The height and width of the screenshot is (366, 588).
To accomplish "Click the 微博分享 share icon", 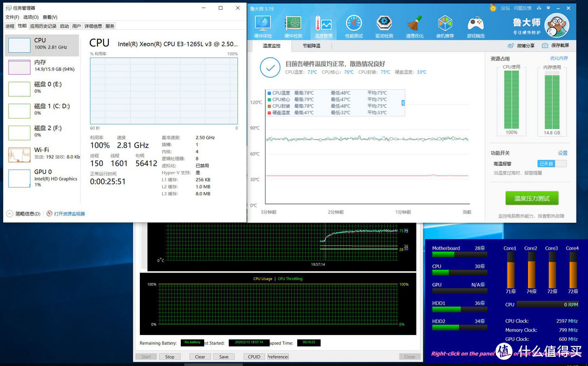I will [521, 45].
